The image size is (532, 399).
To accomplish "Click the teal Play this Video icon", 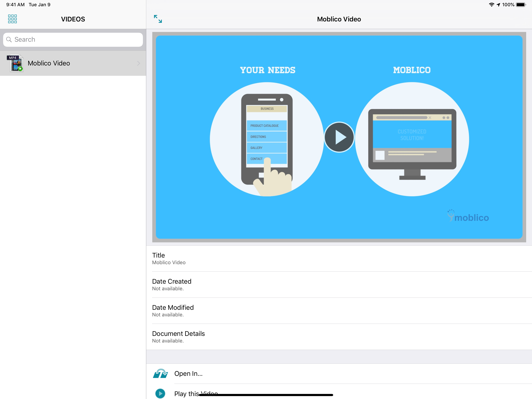I will point(160,394).
